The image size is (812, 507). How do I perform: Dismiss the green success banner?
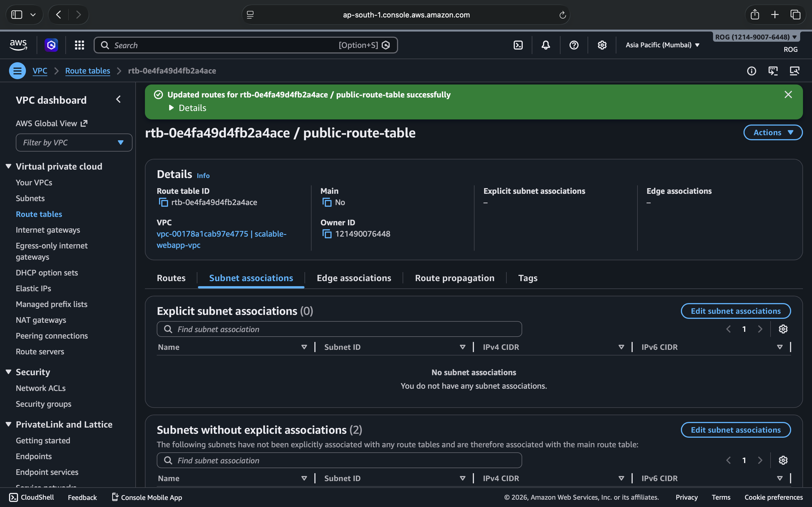pos(788,95)
